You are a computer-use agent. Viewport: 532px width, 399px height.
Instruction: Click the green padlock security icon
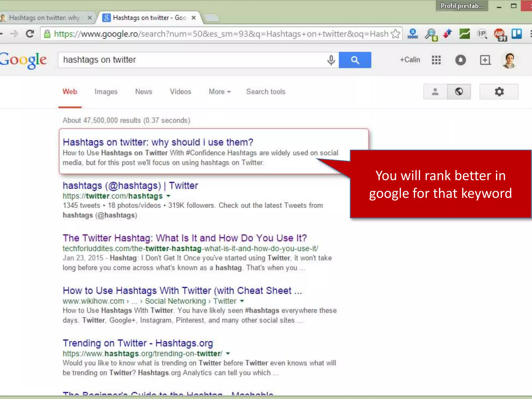pos(47,34)
